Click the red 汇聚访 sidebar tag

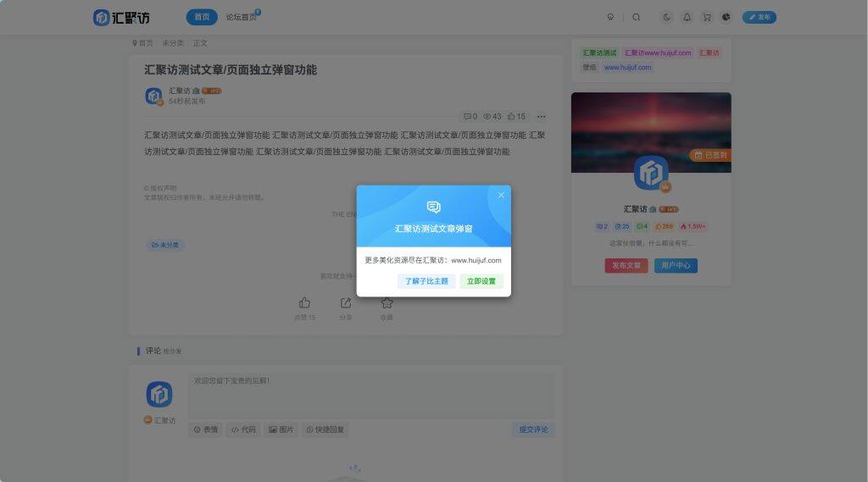709,53
